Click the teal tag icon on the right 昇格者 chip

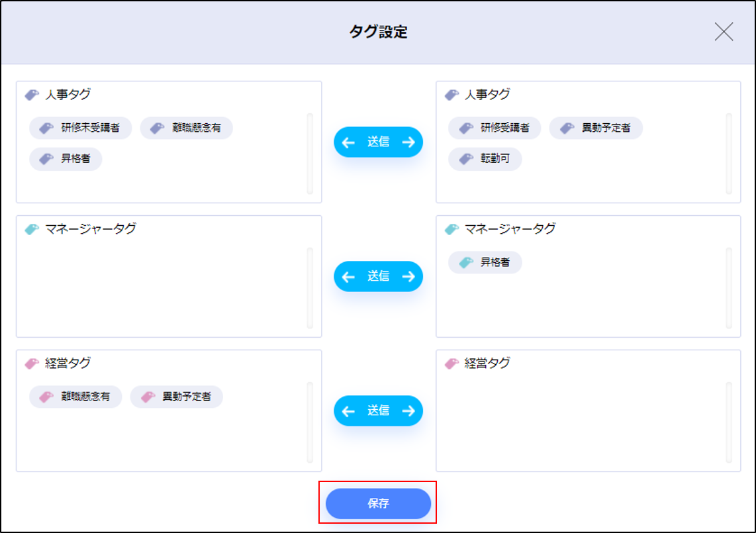point(466,262)
